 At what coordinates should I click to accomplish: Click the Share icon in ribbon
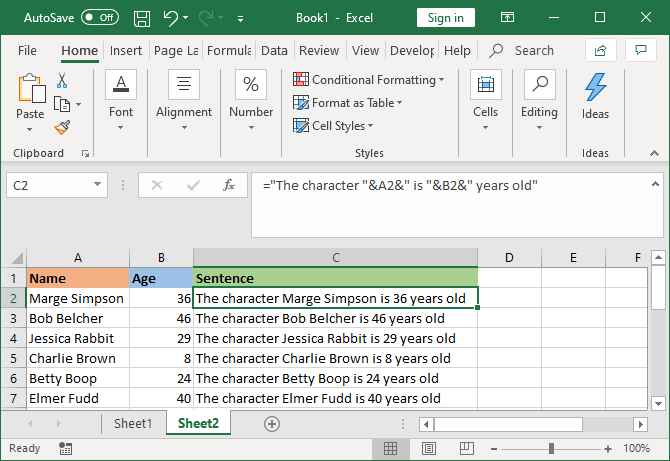[600, 50]
